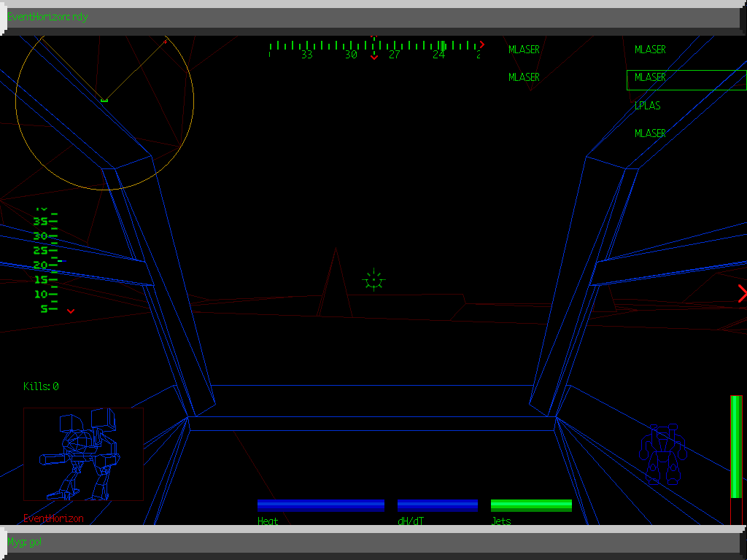The image size is (747, 560).
Task: Click the red chevron under the speed scale
Action: tap(71, 311)
